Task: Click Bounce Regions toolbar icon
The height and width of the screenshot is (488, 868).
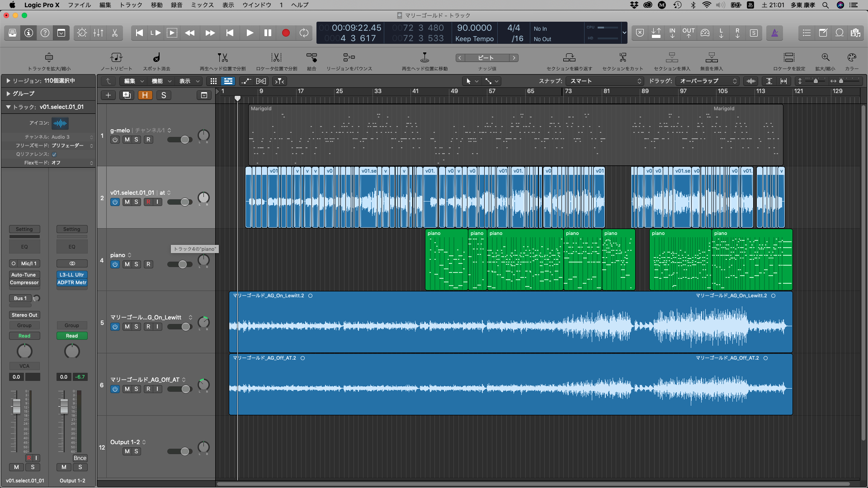Action: 349,58
